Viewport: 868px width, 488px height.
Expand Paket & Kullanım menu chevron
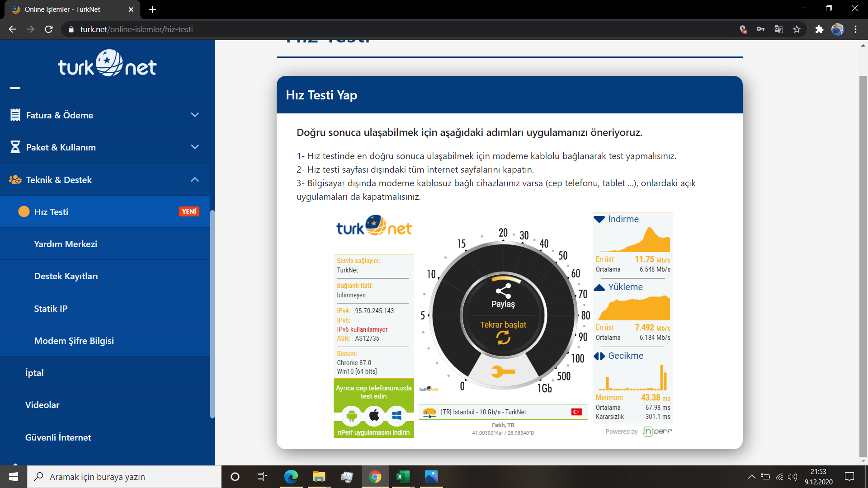(195, 147)
